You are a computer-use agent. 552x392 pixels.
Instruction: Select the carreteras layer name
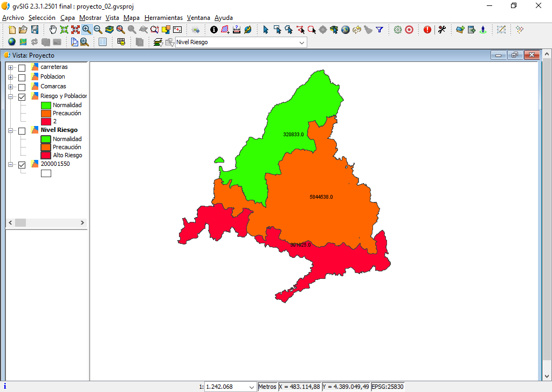(x=54, y=67)
